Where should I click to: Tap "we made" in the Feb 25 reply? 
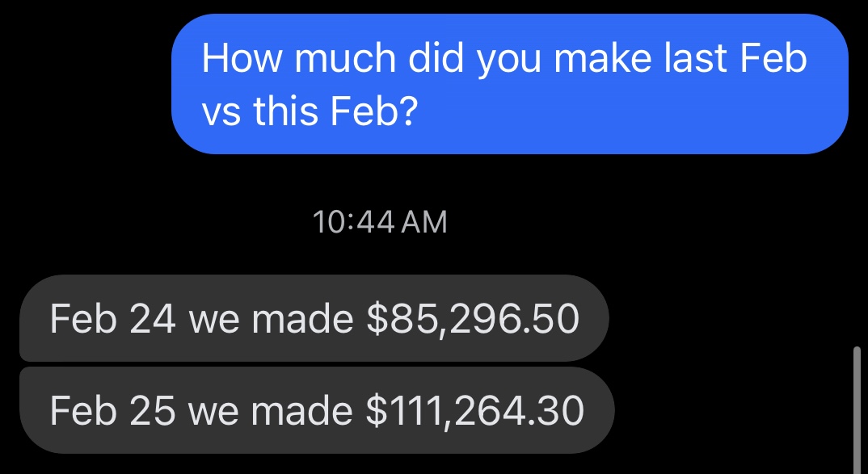[271, 412]
